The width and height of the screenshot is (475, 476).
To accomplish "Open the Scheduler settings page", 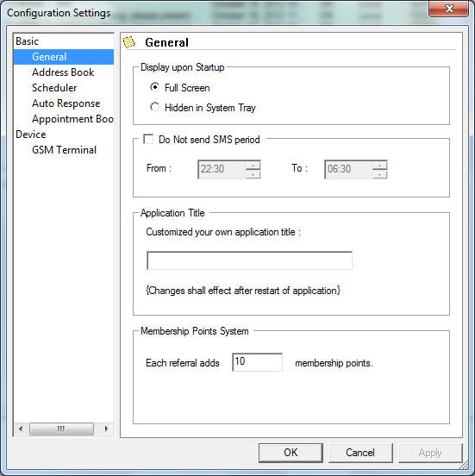I will pyautogui.click(x=54, y=88).
